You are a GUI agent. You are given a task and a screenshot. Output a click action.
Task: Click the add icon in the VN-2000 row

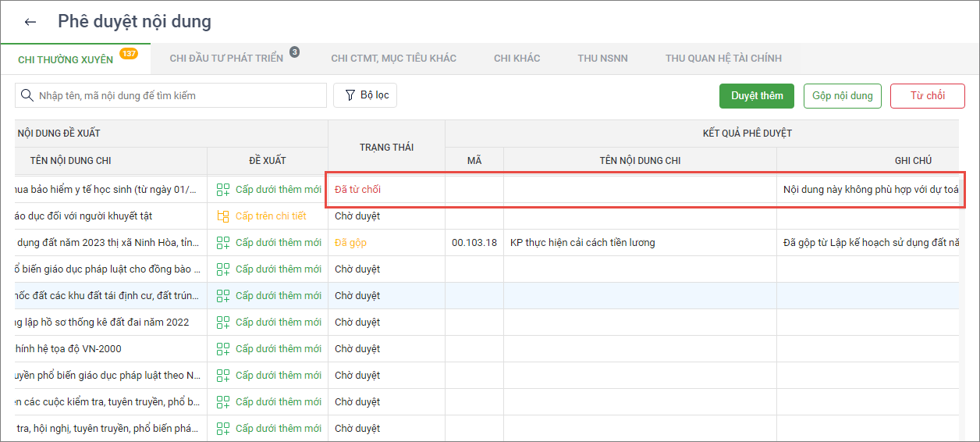pos(224,349)
